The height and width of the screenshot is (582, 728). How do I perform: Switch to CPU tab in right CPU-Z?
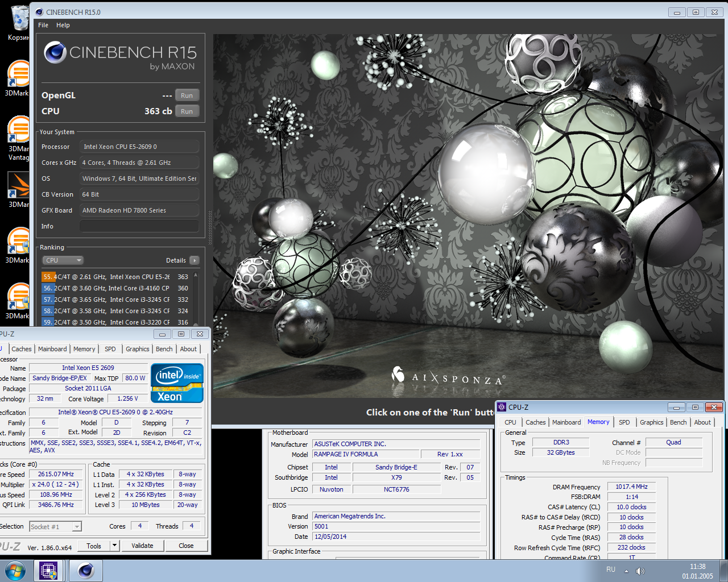[510, 422]
